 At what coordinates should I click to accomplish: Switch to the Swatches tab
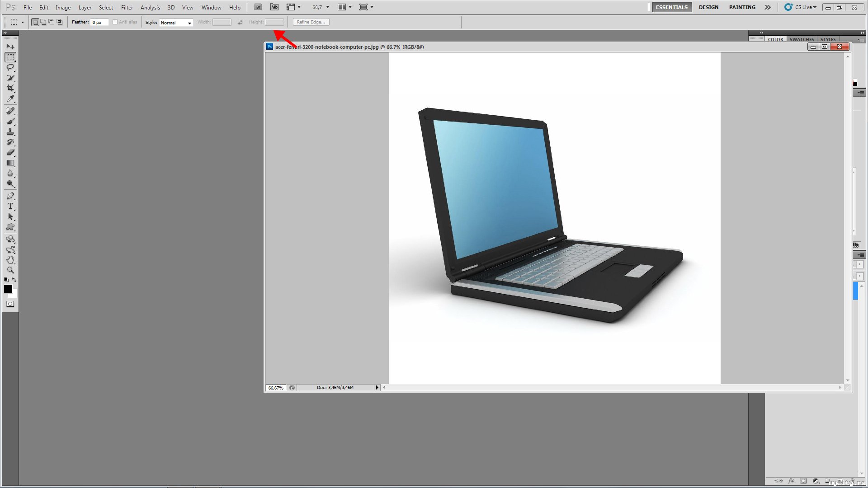click(x=801, y=39)
